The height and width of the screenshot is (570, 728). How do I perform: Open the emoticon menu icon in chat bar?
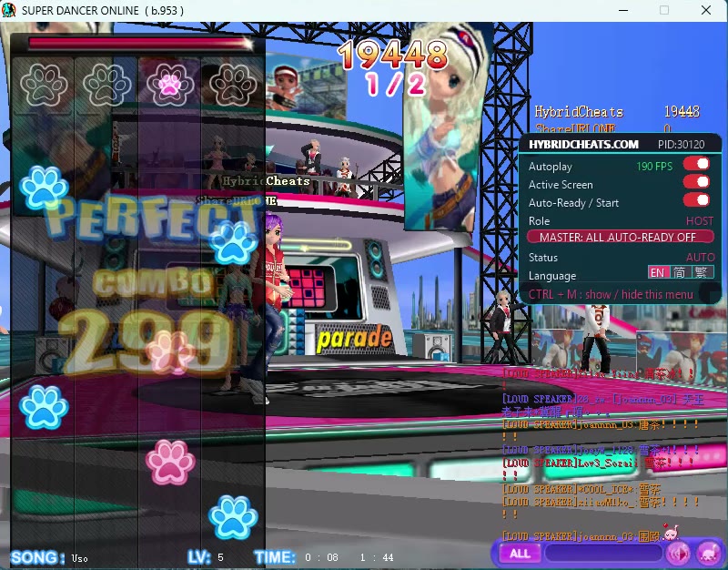click(708, 554)
